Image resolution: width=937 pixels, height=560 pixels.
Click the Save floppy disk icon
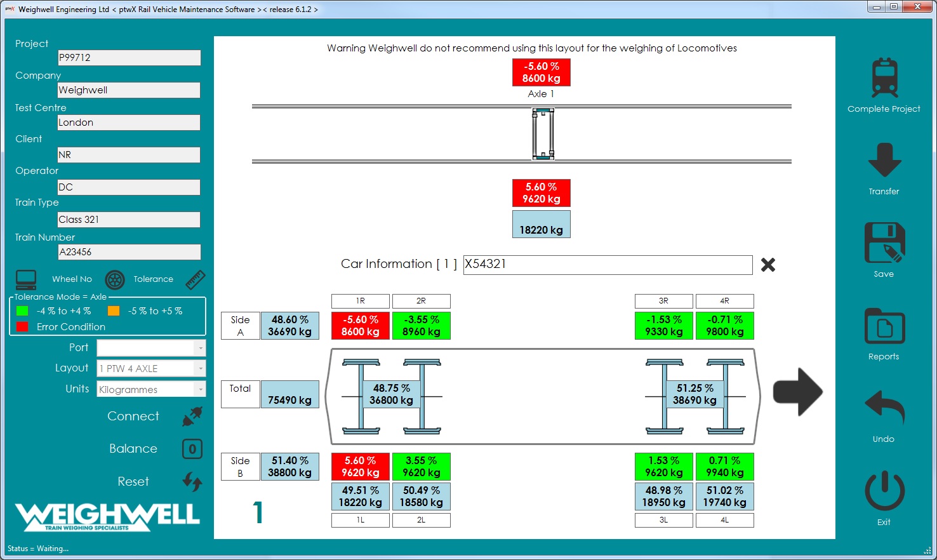(884, 243)
